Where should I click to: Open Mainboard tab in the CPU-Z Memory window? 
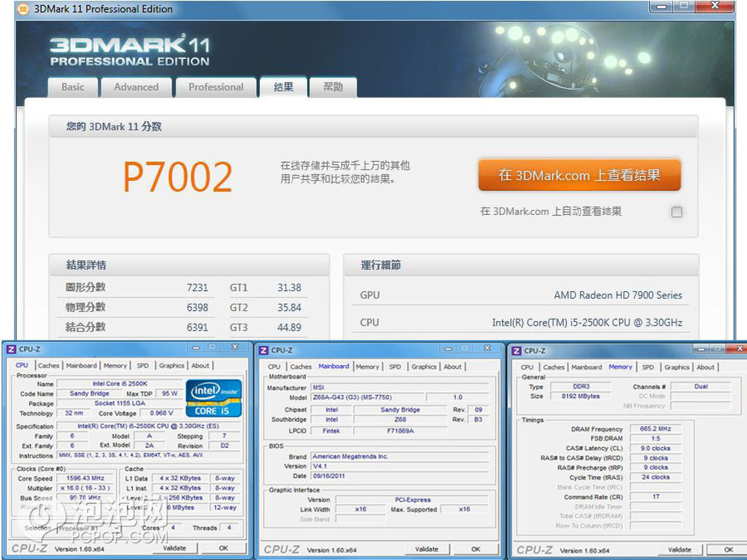[586, 367]
